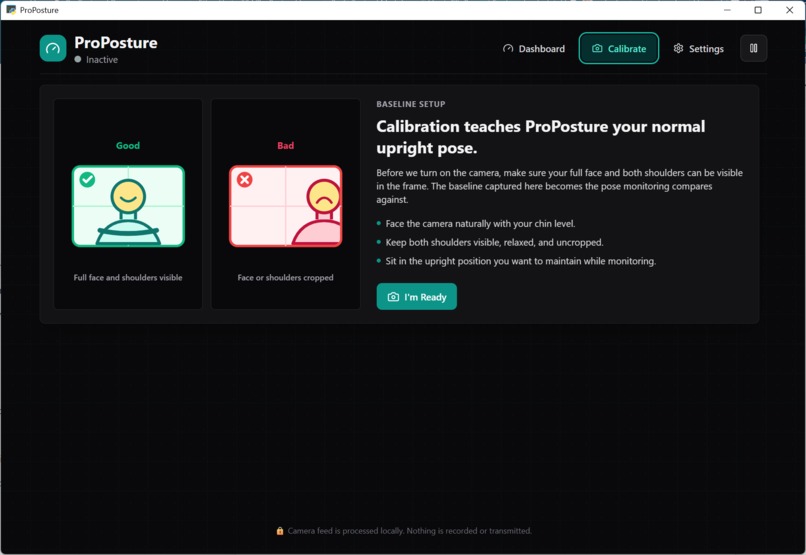The height and width of the screenshot is (555, 806).
Task: Maximize the ProPosture window
Action: [758, 10]
